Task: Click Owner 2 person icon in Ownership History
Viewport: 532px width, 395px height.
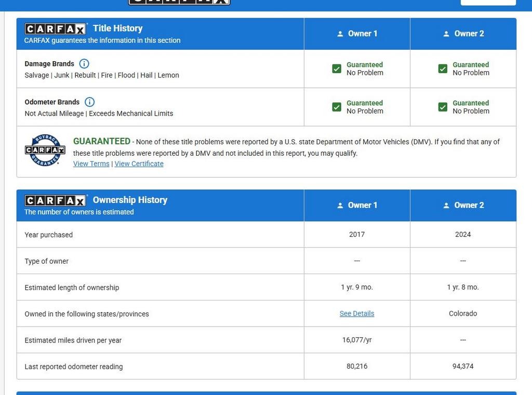Action: coord(446,206)
